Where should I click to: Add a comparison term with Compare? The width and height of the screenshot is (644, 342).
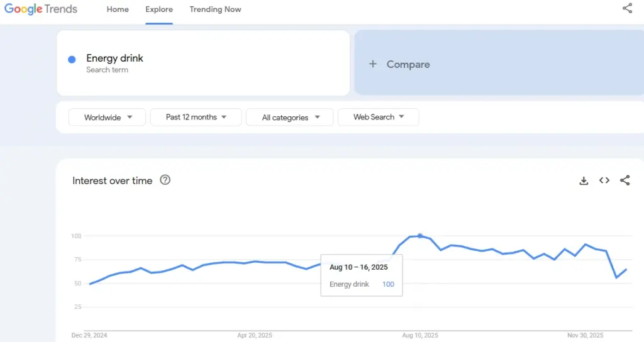(x=499, y=63)
